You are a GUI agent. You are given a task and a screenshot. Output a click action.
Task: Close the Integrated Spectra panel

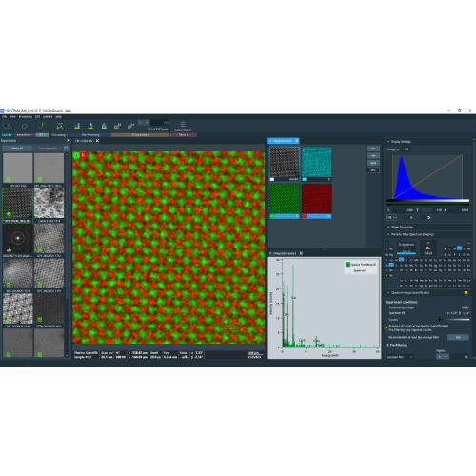pyautogui.click(x=301, y=253)
